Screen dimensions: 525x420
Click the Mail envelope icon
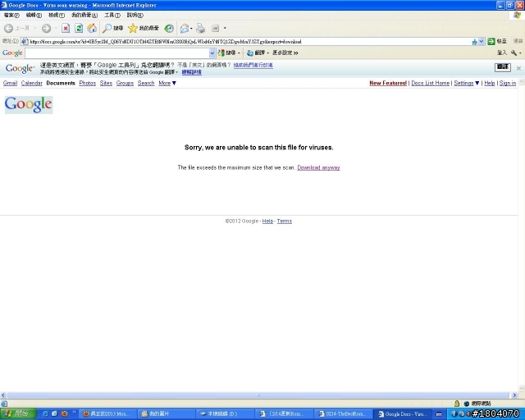184,29
